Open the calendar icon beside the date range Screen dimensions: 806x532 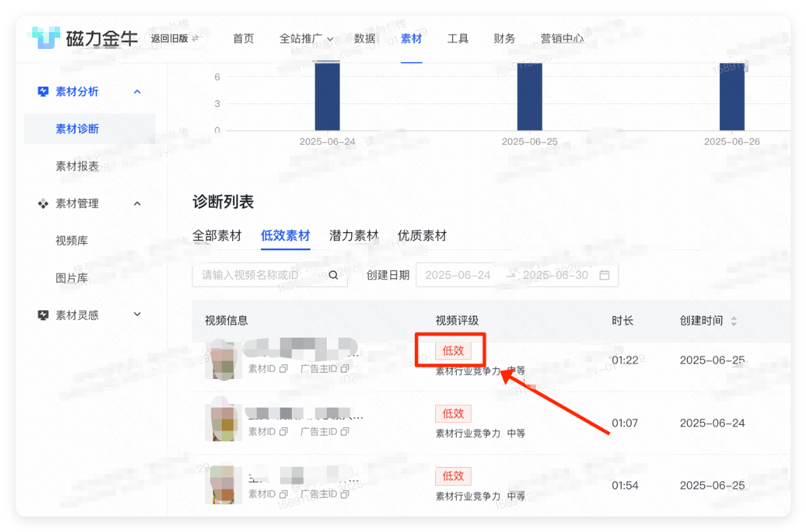[604, 275]
